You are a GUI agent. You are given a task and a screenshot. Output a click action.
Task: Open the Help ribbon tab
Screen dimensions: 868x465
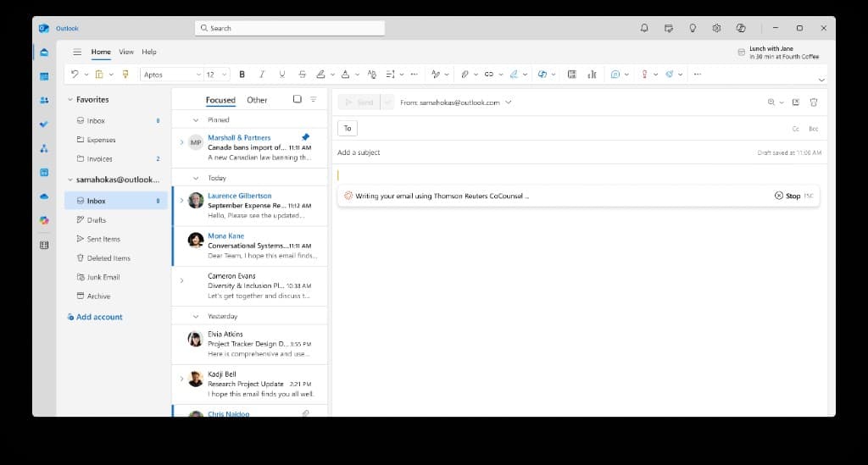point(149,52)
